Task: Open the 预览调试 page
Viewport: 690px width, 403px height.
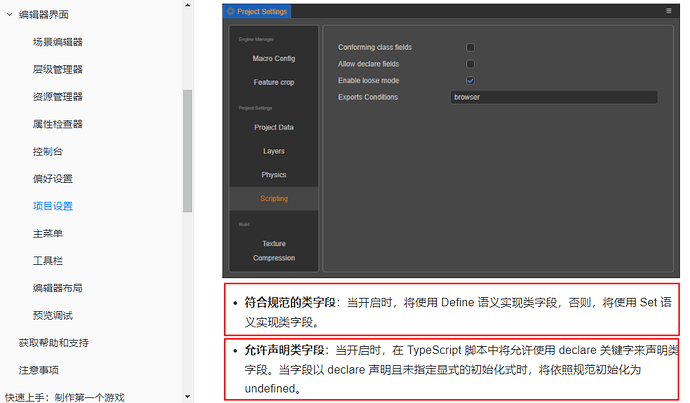Action: 53,315
